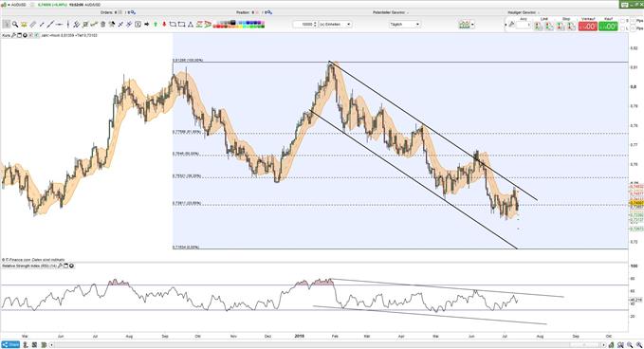
Task: Choose the vertical line drawing tool
Action: pyautogui.click(x=67, y=25)
